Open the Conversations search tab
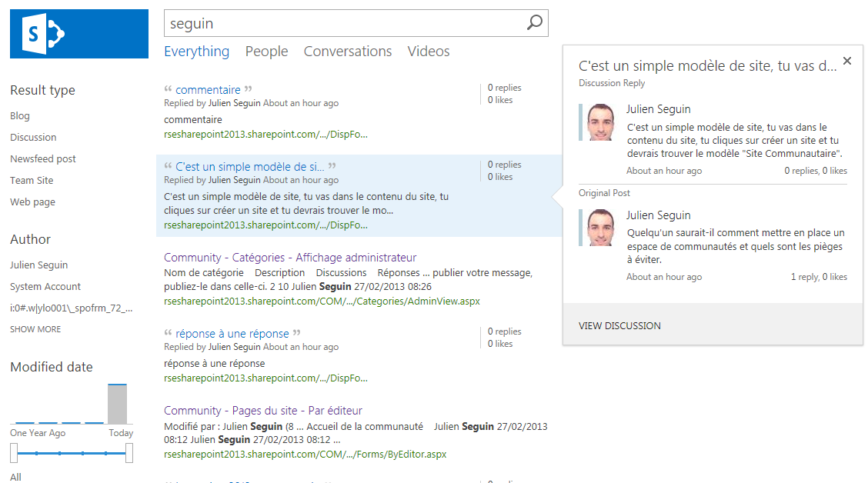This screenshot has height=483, width=868. click(x=348, y=52)
